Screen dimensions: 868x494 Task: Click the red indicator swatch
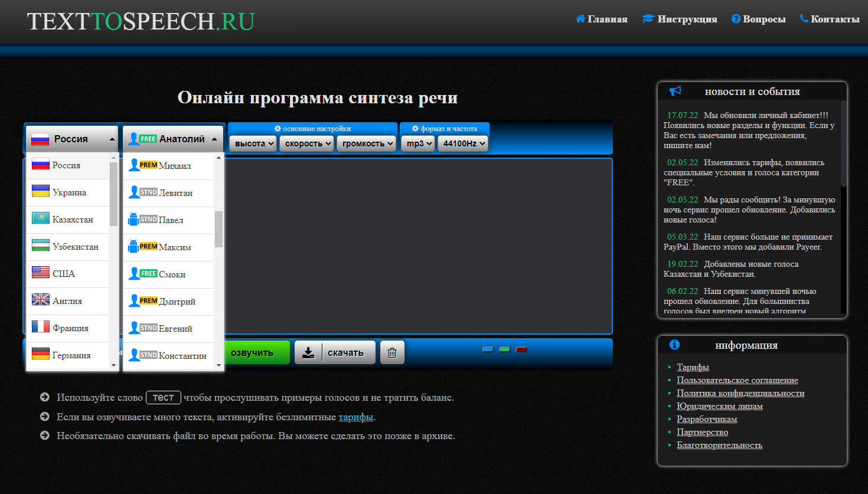pyautogui.click(x=521, y=349)
